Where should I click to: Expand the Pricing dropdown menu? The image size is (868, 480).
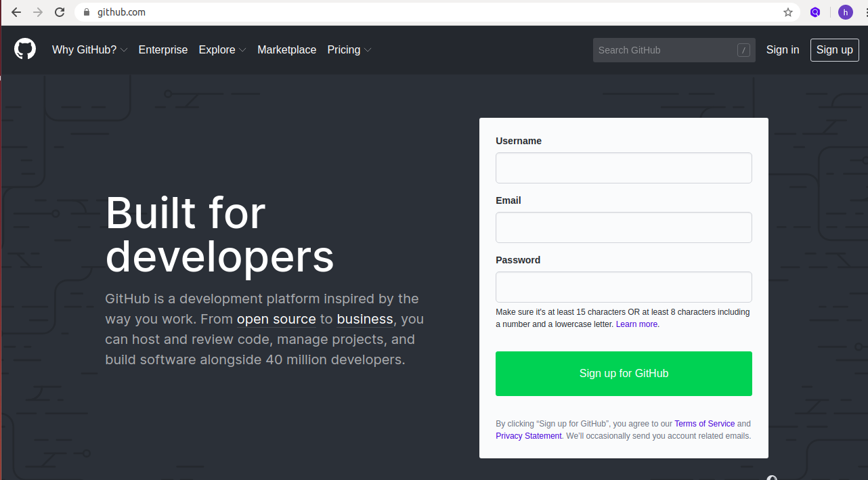click(349, 50)
